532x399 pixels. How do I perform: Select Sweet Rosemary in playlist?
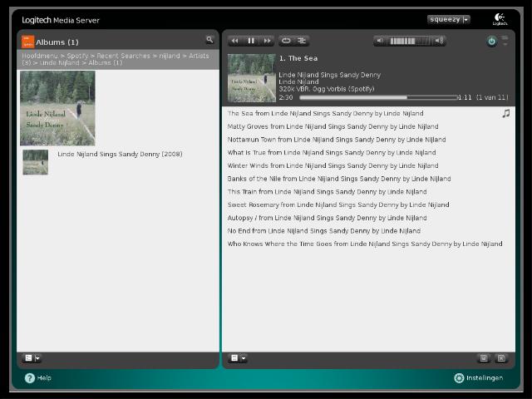338,205
